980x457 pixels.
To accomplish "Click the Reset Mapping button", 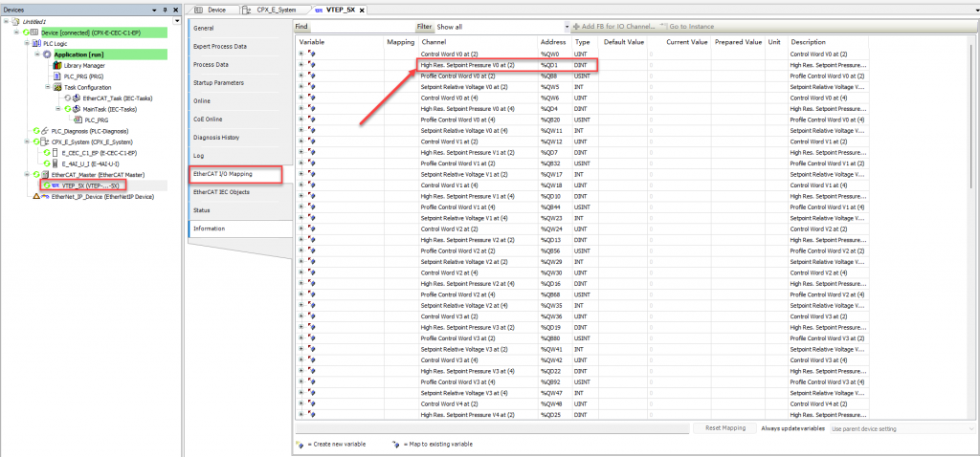I will point(724,429).
